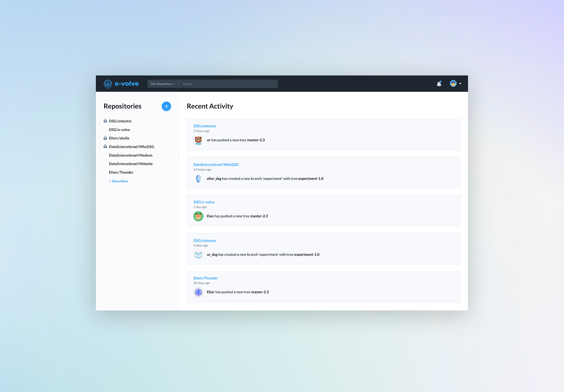Click lock icon beside DataScienceIsrael/WhyDSG
This screenshot has width=564, height=392.
click(105, 146)
